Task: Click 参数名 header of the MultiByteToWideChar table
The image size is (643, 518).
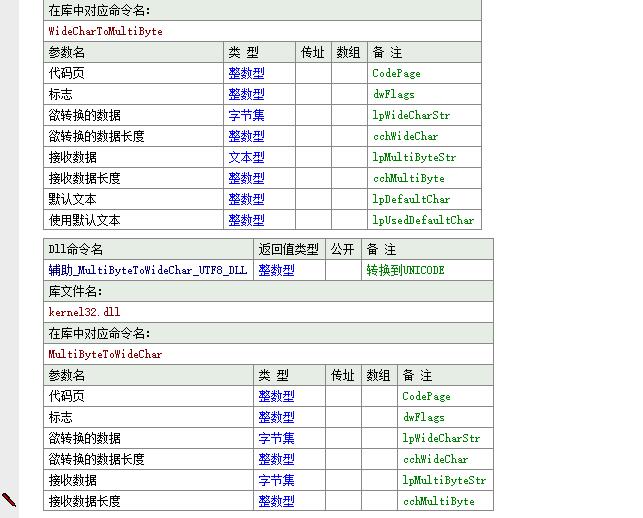Action: (x=66, y=375)
